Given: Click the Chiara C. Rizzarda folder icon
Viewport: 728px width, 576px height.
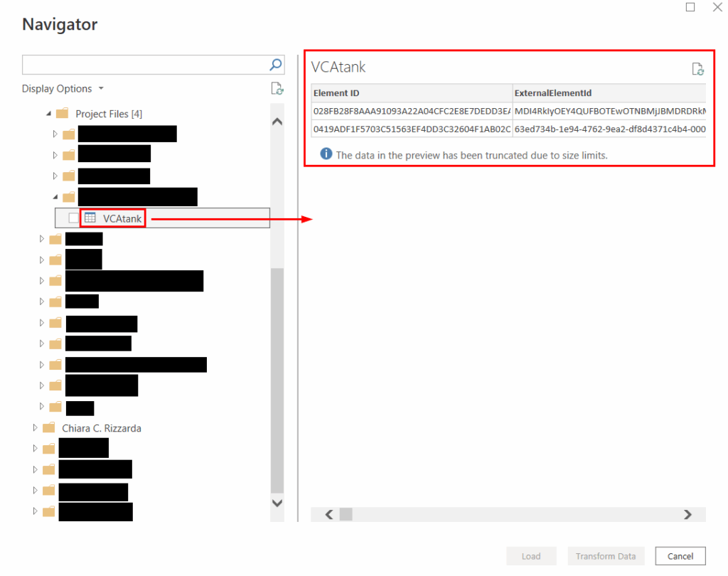Looking at the screenshot, I should [x=49, y=428].
